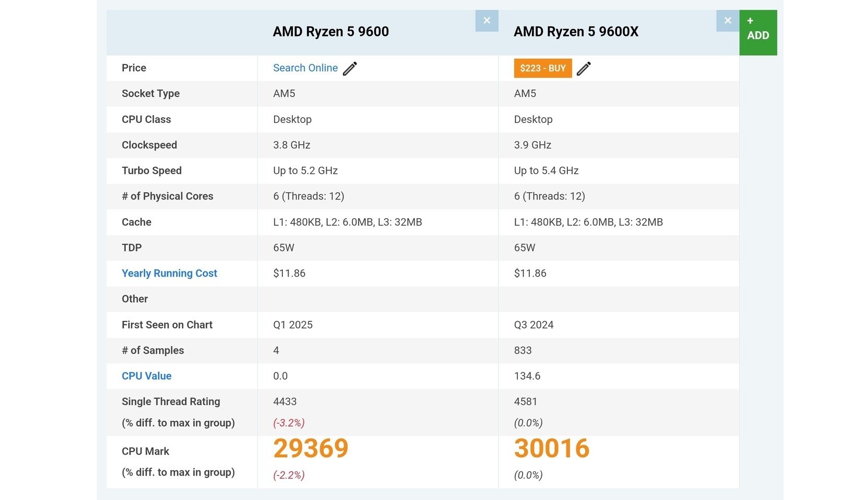Viewport: 868px width, 500px height.
Task: Click the 30016 CPU Mark score
Action: tap(552, 448)
